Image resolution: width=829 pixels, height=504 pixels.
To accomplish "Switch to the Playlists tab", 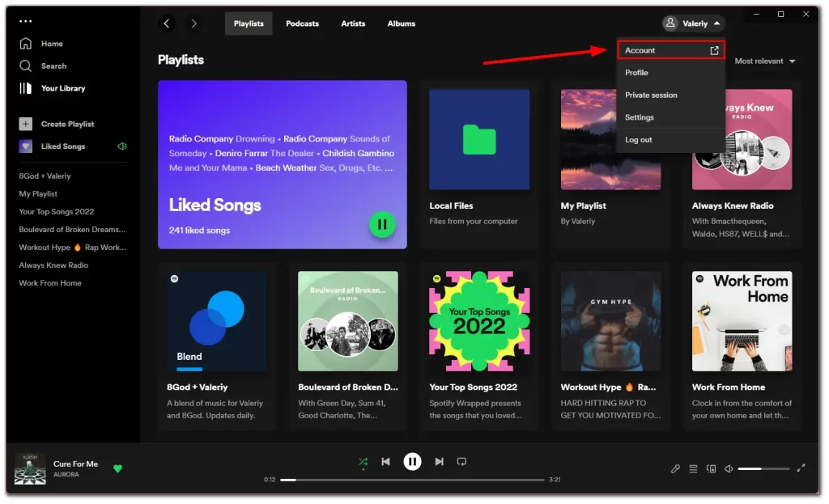I will (x=249, y=23).
